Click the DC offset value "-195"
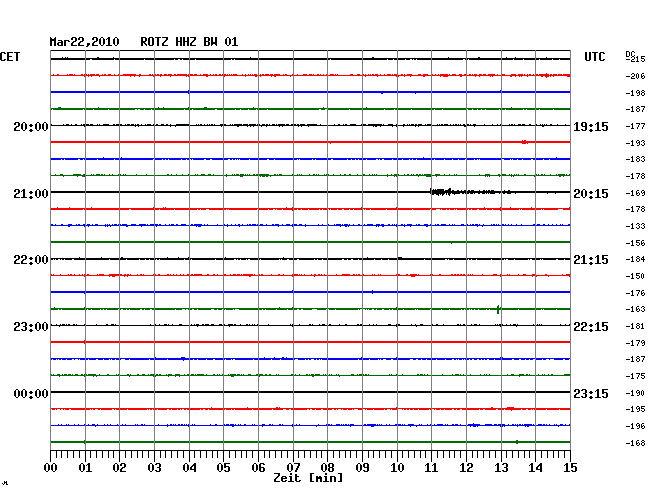The image size is (650, 494). click(x=635, y=409)
